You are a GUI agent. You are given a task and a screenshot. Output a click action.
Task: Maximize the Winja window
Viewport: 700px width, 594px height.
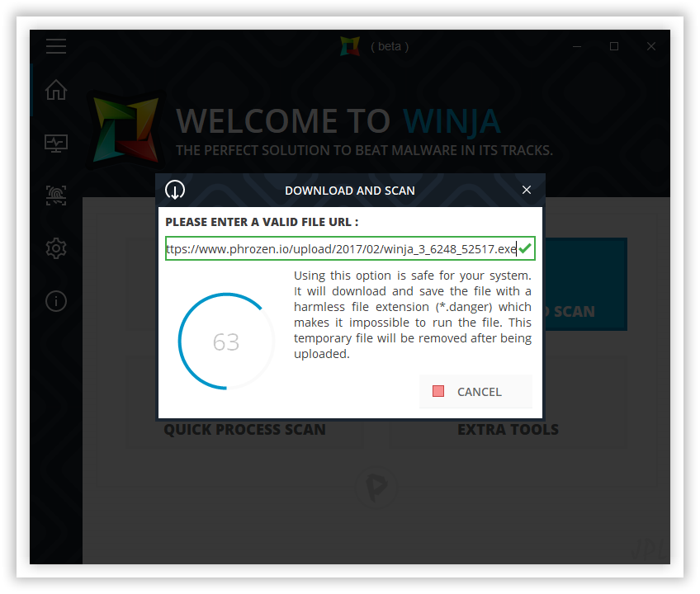point(614,46)
